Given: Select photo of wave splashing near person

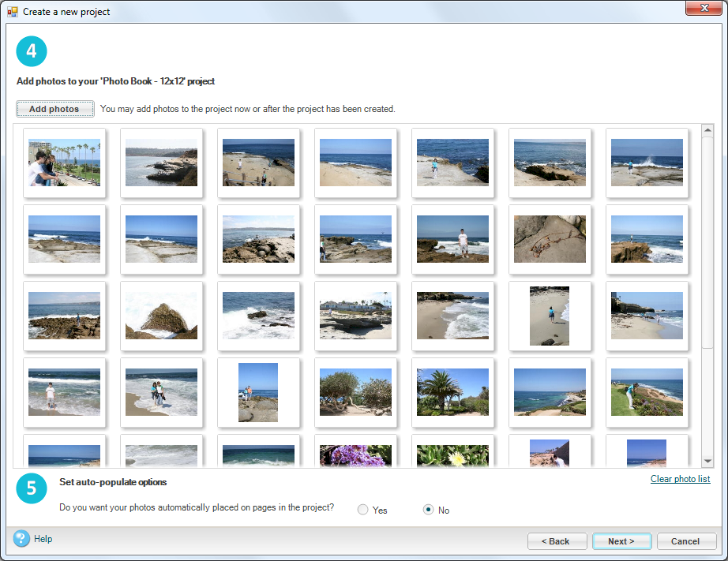Looking at the screenshot, I should [x=647, y=163].
